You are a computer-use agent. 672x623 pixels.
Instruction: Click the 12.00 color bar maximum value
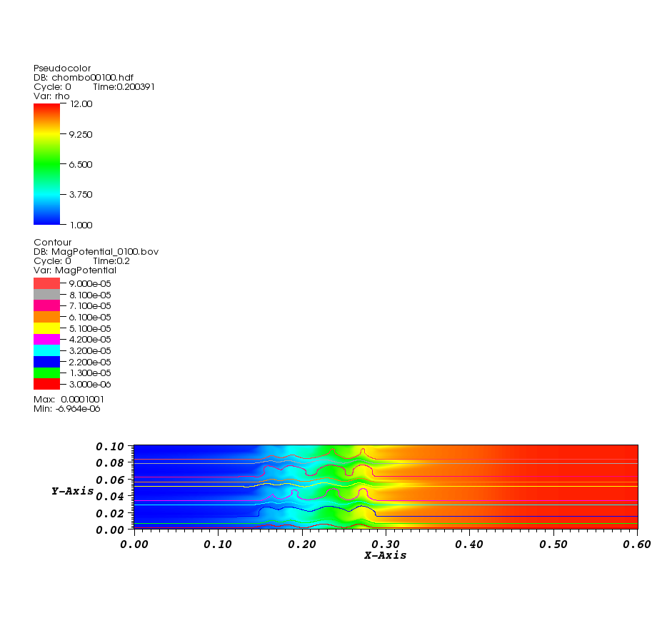pyautogui.click(x=81, y=104)
